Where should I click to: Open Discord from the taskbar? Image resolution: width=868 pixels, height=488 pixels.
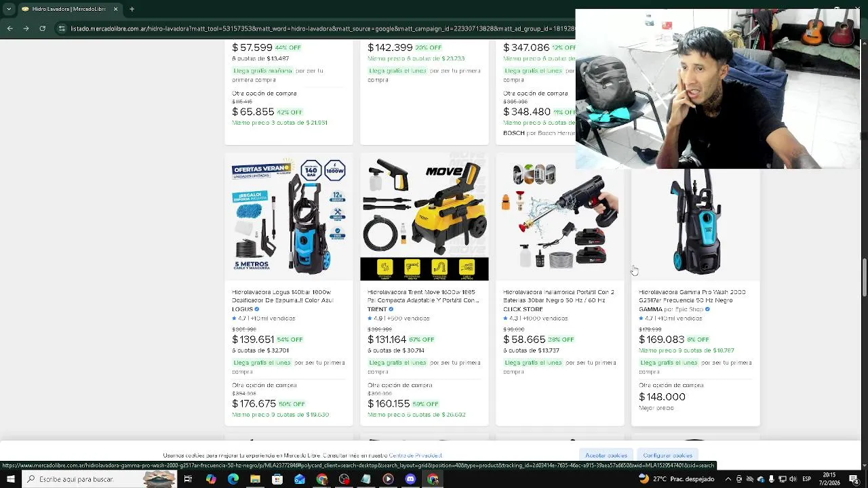(410, 479)
